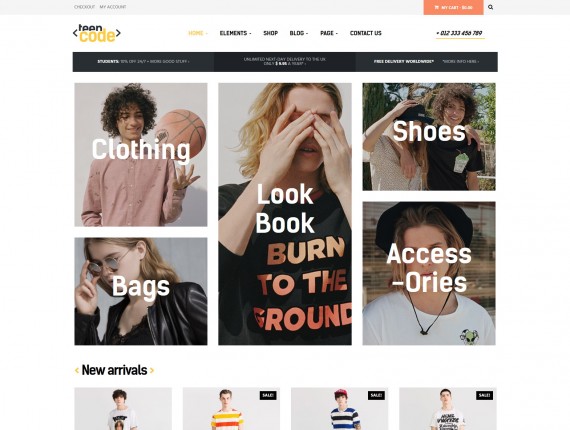Open the Shoes category tile
The height and width of the screenshot is (430, 570).
(x=429, y=137)
